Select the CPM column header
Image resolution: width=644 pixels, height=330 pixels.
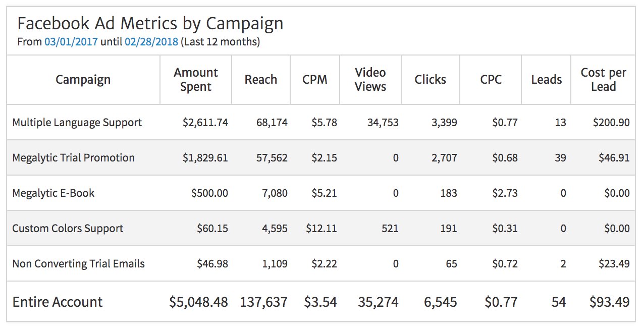pyautogui.click(x=315, y=80)
